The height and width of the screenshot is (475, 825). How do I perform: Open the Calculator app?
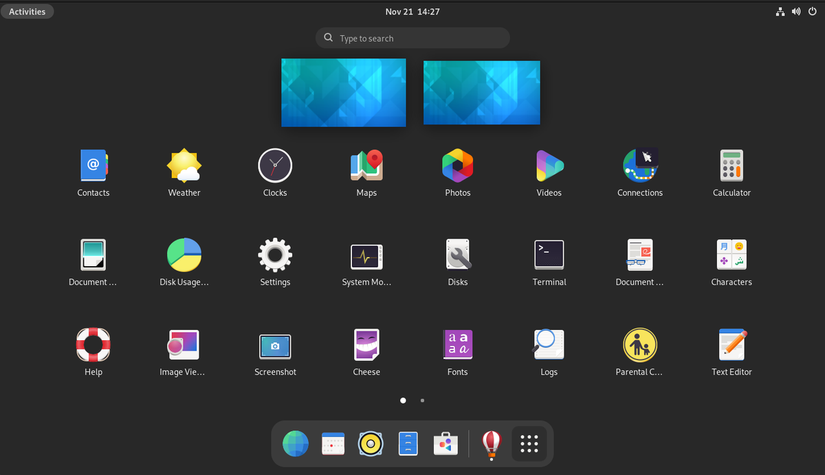(x=731, y=173)
